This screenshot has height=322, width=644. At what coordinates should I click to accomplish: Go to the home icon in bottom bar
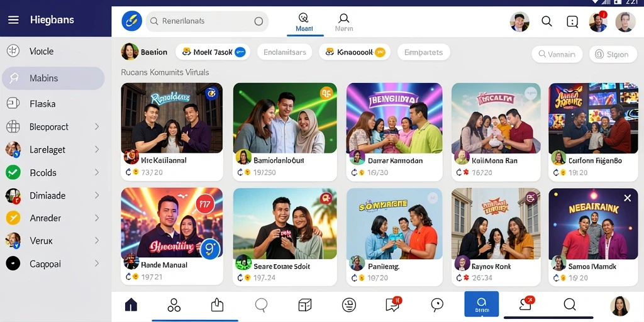[x=131, y=305]
